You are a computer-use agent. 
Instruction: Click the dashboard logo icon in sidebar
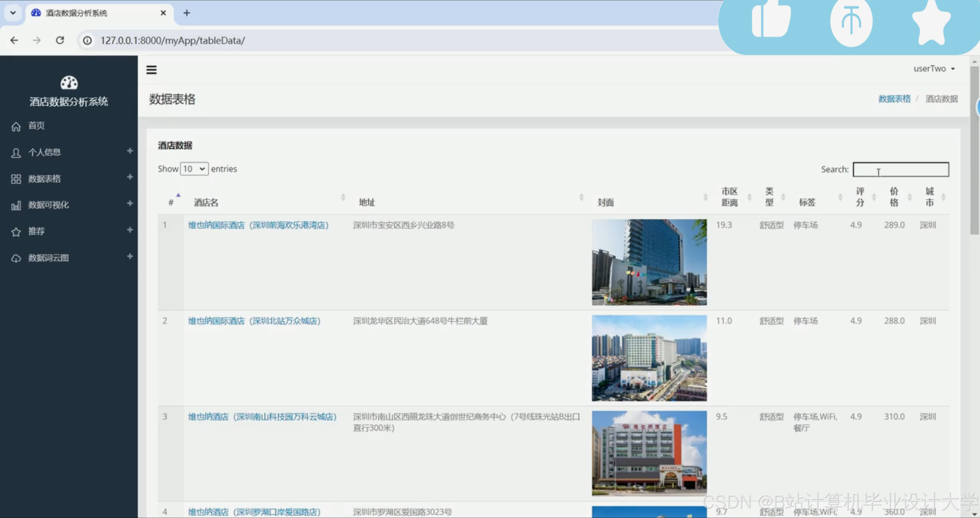pos(69,82)
